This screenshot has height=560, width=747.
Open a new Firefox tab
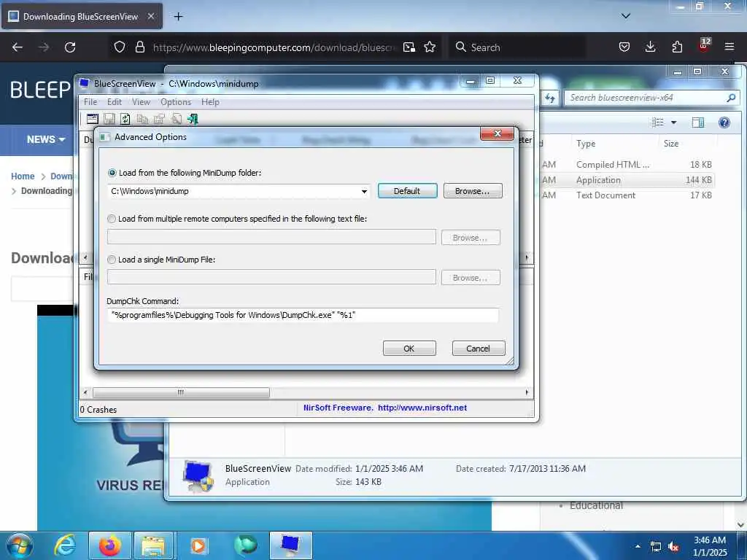pos(178,17)
